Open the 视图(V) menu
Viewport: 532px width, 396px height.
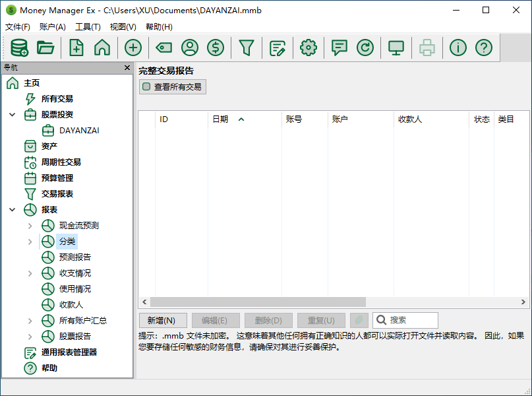[x=123, y=27]
